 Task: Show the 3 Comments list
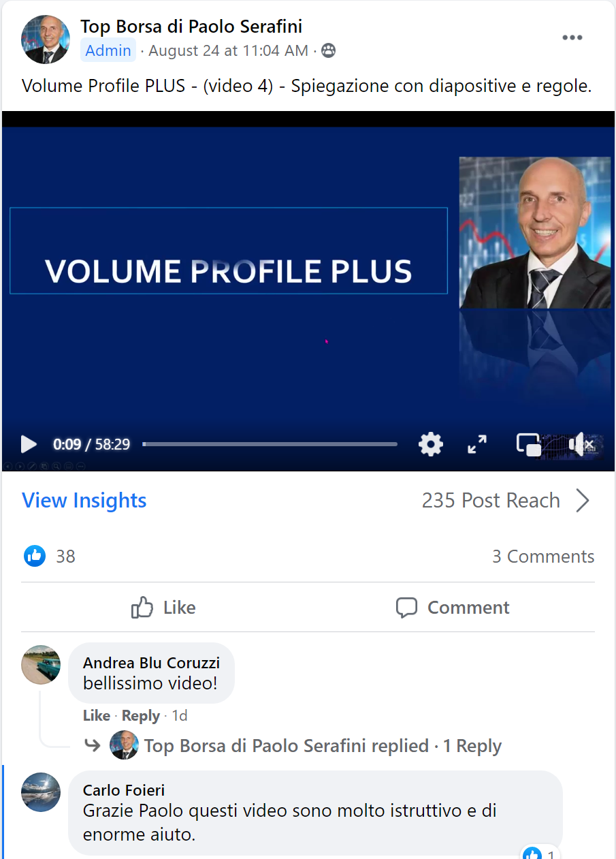[543, 557]
